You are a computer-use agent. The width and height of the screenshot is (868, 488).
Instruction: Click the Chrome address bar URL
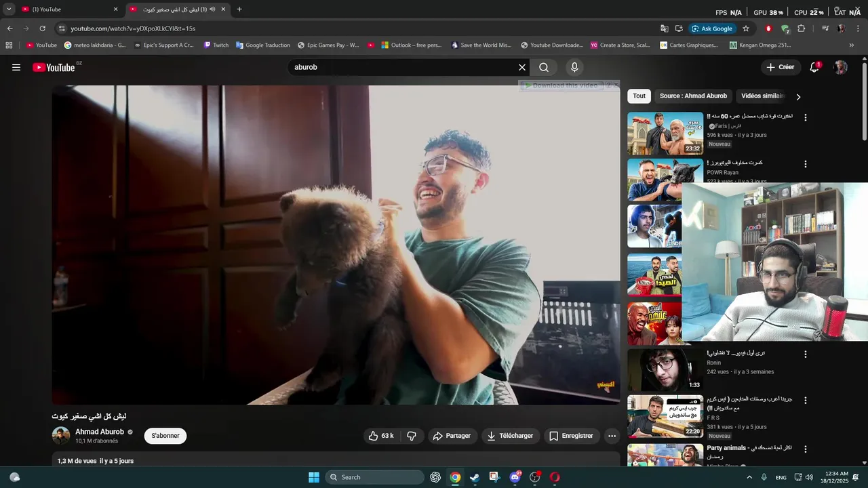(133, 28)
